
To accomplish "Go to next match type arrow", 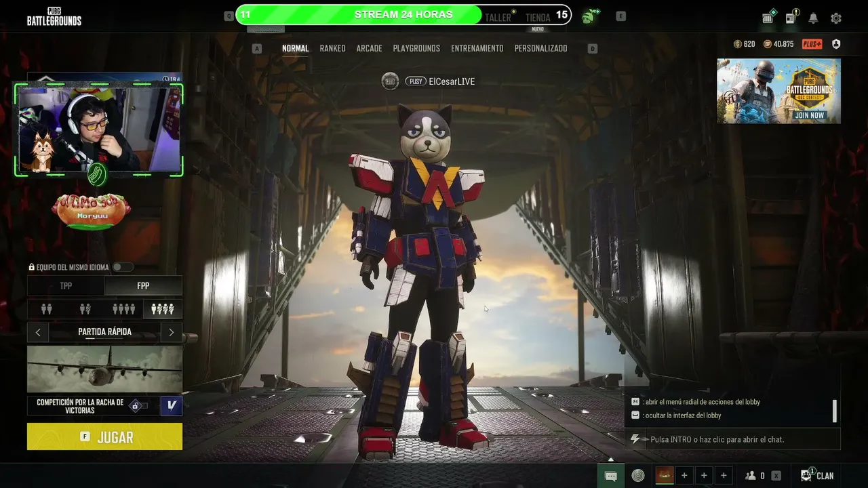I will [x=172, y=332].
